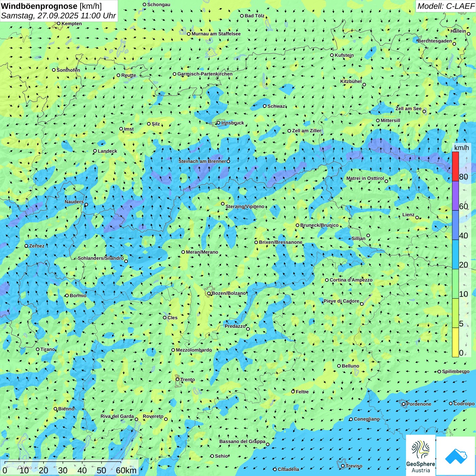Click the Zell am See label

point(408,108)
